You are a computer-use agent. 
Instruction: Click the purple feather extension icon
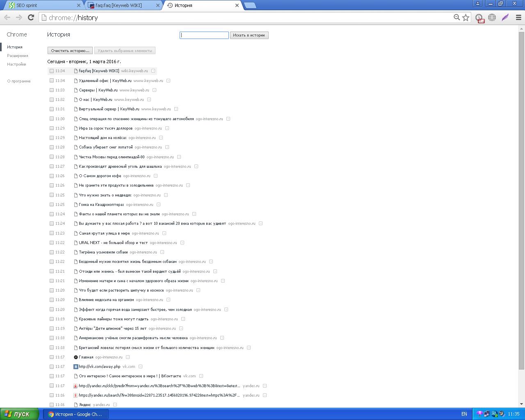pyautogui.click(x=505, y=17)
